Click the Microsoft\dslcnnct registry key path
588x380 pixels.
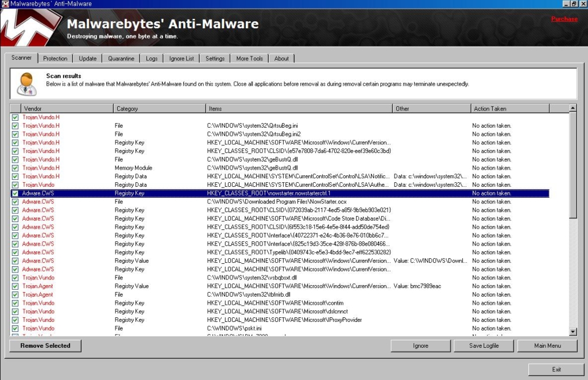pyautogui.click(x=277, y=312)
